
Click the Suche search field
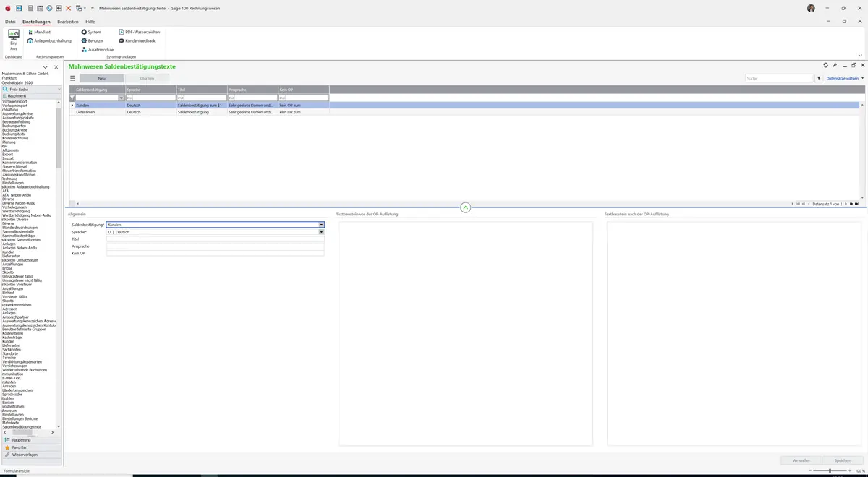tap(780, 78)
